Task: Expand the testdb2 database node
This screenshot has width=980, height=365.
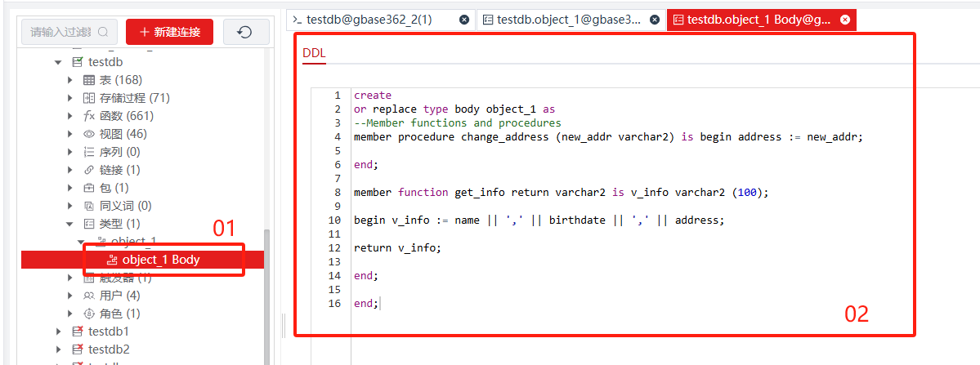Action: (58, 349)
